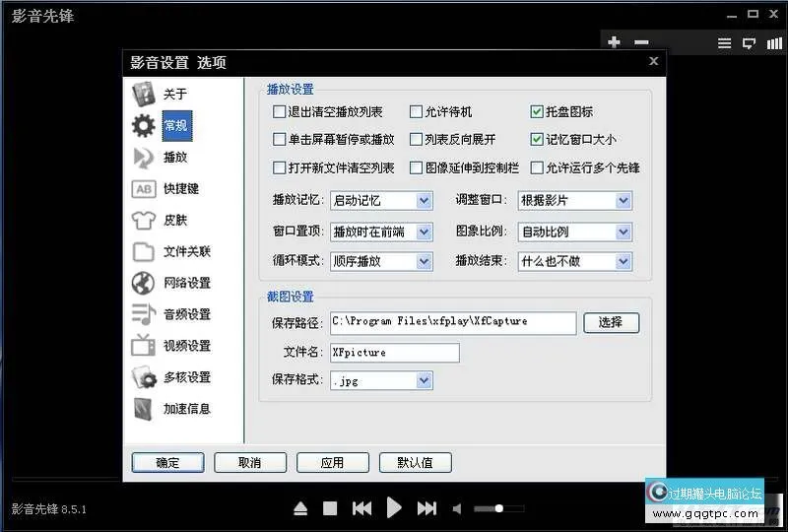Select the 视频设置 sidebar label
Viewport: 788px width, 532px height.
click(x=186, y=346)
